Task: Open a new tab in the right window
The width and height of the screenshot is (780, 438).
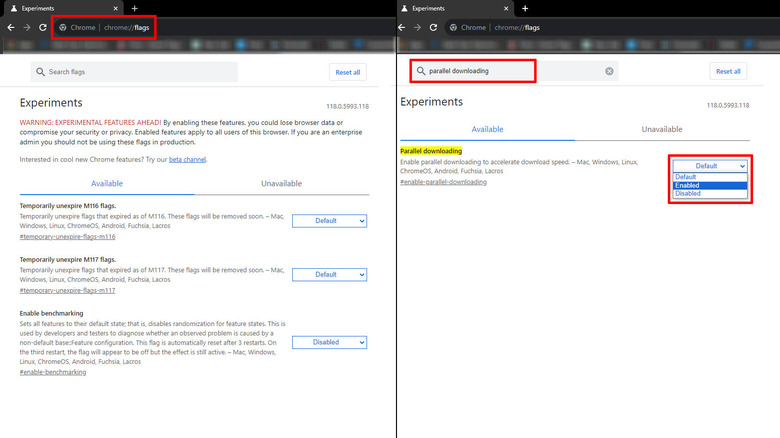Action: [525, 8]
